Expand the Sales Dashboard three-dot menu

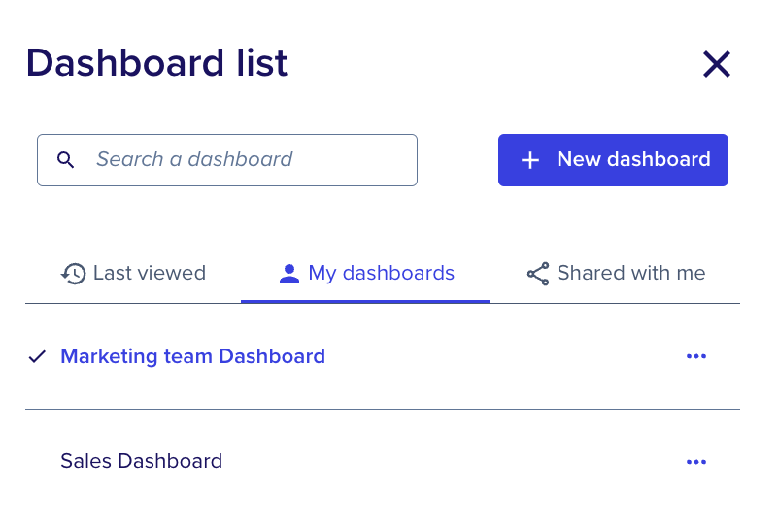coord(696,462)
